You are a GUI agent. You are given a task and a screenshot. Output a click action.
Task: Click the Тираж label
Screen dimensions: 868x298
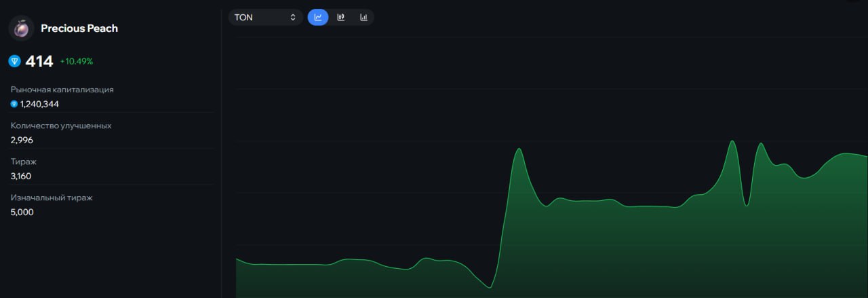[x=24, y=162]
